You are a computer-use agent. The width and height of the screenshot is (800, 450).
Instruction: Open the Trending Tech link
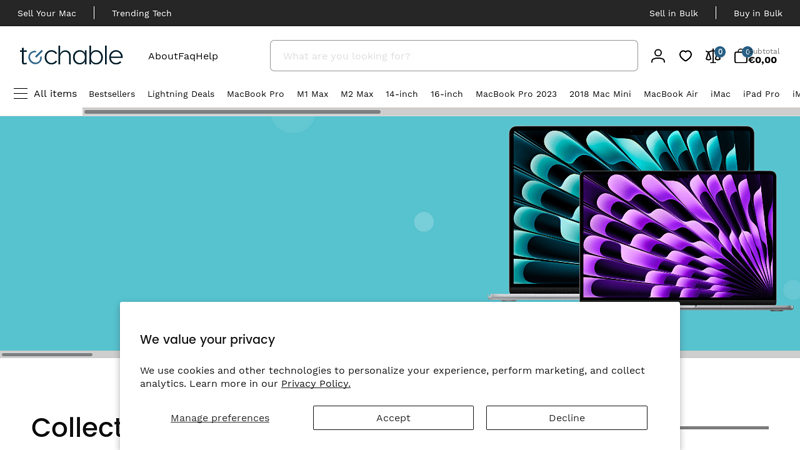(x=141, y=13)
